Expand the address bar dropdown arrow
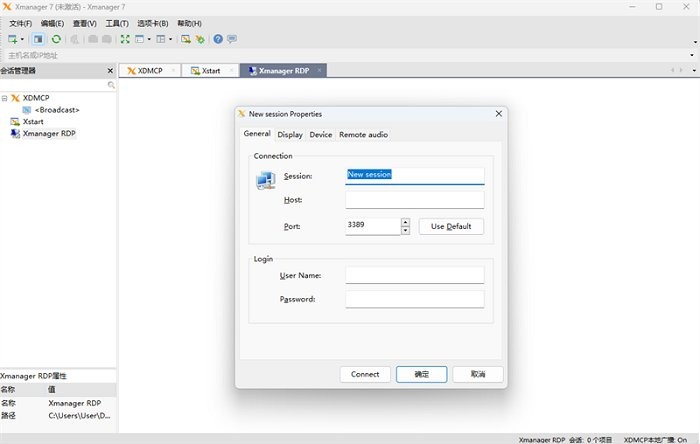The width and height of the screenshot is (700, 444). tap(693, 55)
